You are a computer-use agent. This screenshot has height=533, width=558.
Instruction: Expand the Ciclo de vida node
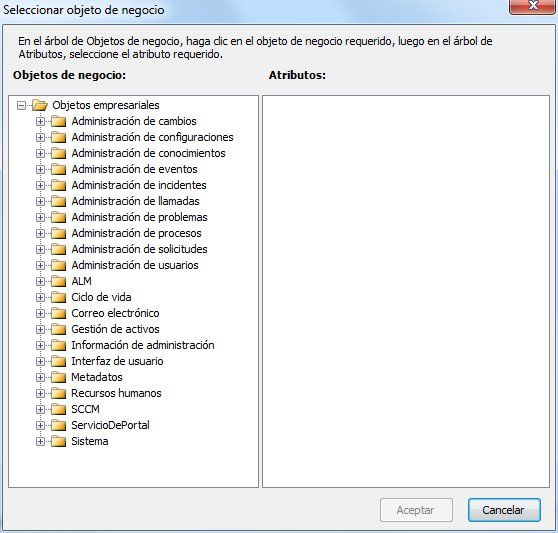pyautogui.click(x=40, y=297)
